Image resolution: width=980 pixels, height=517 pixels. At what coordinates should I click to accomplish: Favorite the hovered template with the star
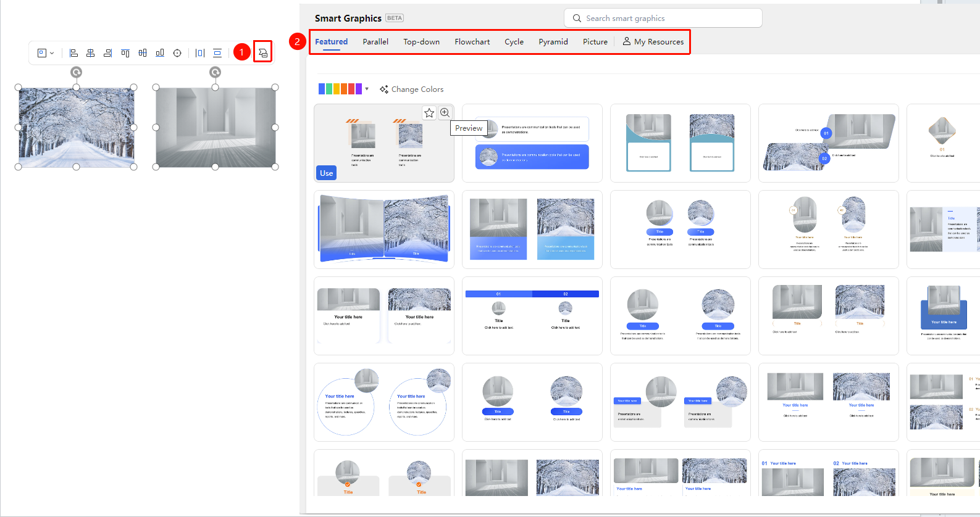pos(429,113)
